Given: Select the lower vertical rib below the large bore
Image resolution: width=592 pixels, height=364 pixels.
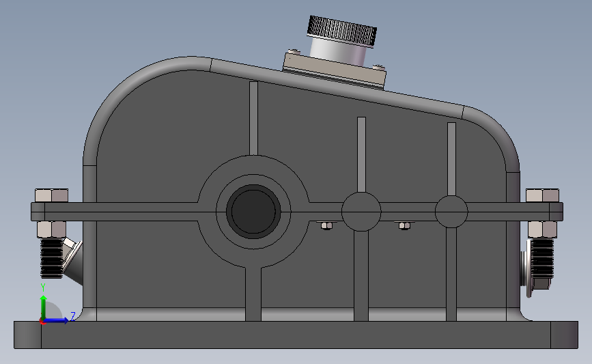Looking at the screenshot, I should (253, 294).
